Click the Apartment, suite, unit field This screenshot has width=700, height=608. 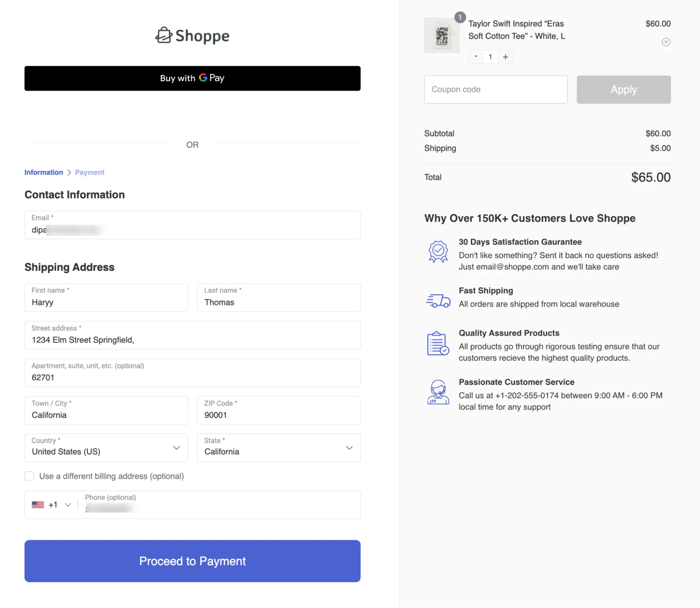click(x=192, y=373)
